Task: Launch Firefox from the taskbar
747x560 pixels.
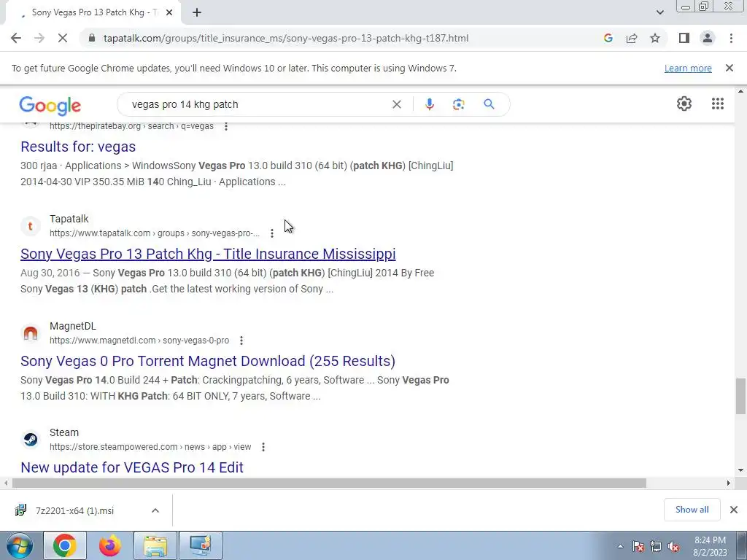Action: 110,545
